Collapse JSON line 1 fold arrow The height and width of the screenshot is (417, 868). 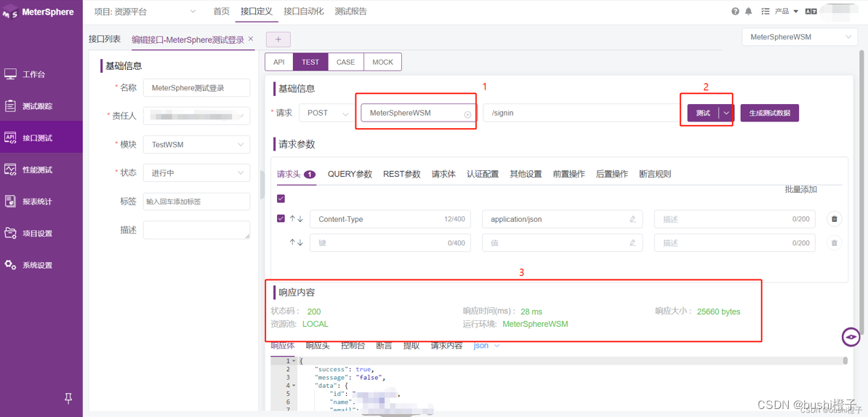click(x=294, y=361)
